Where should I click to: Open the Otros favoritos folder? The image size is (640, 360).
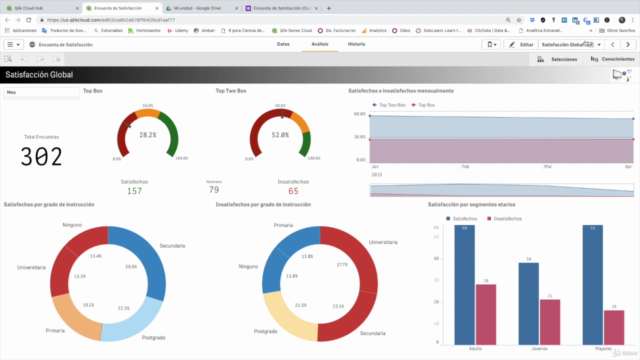click(x=617, y=31)
